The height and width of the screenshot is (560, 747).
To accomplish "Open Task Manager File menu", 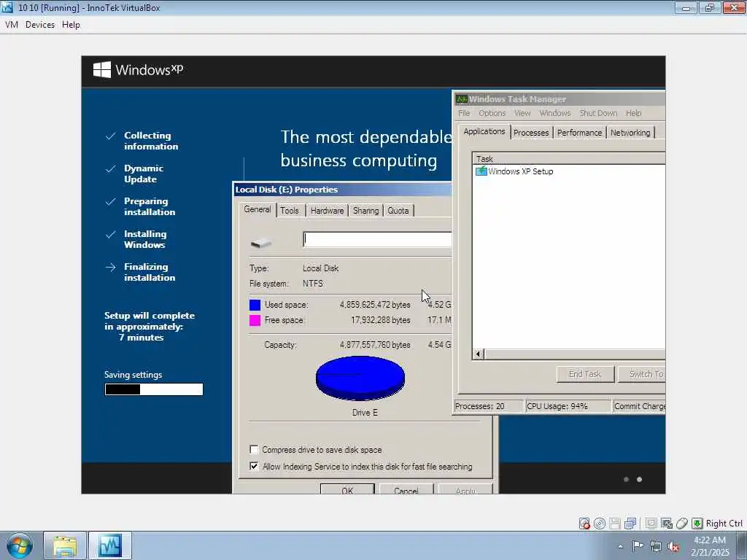I will (464, 113).
